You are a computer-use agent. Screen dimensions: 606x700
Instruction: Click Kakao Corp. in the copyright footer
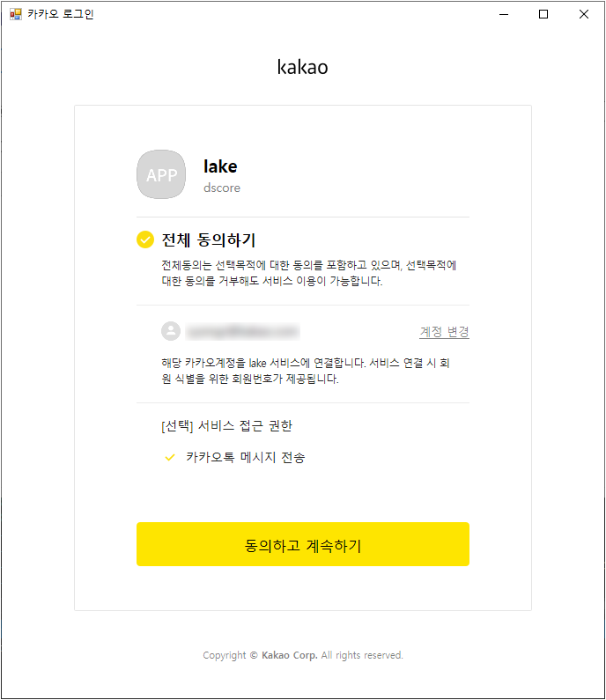click(290, 655)
